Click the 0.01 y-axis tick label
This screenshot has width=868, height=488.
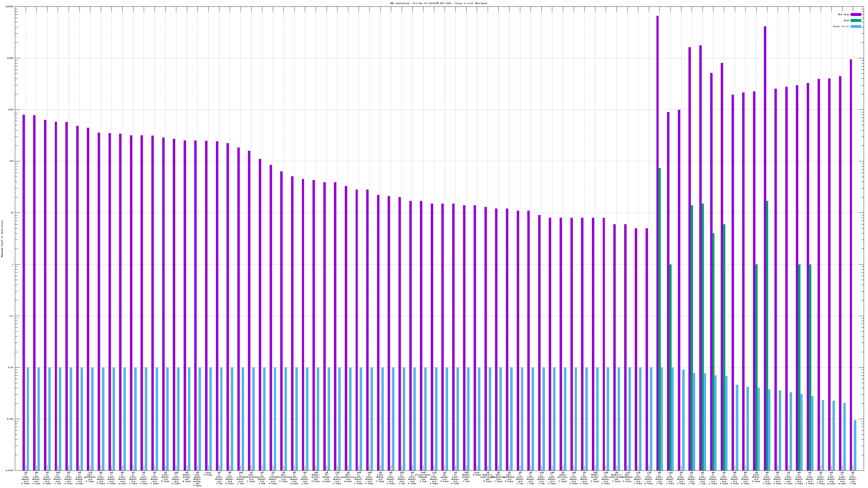click(11, 367)
